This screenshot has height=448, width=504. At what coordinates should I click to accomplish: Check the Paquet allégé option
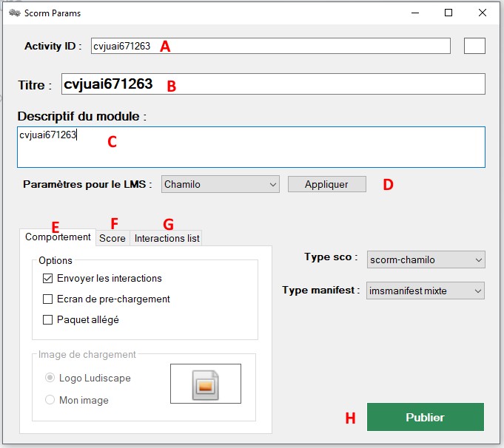click(x=48, y=320)
